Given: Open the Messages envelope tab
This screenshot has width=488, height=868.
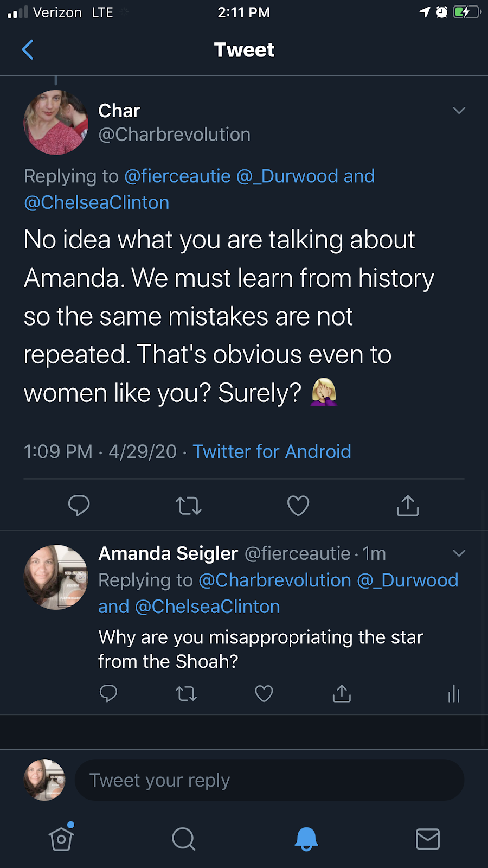Looking at the screenshot, I should click(427, 839).
